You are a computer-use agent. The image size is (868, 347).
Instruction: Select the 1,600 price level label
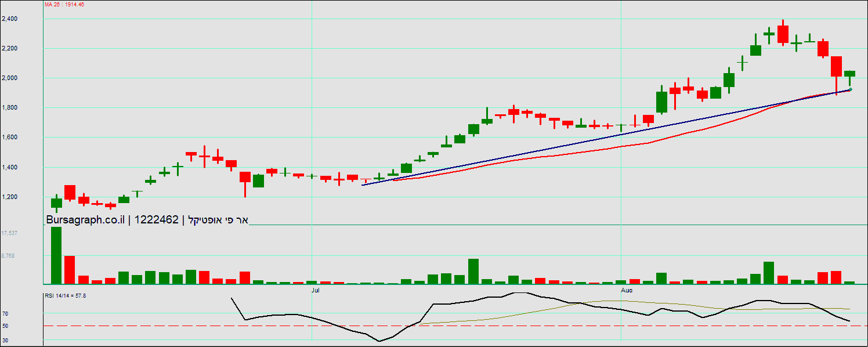coord(9,138)
